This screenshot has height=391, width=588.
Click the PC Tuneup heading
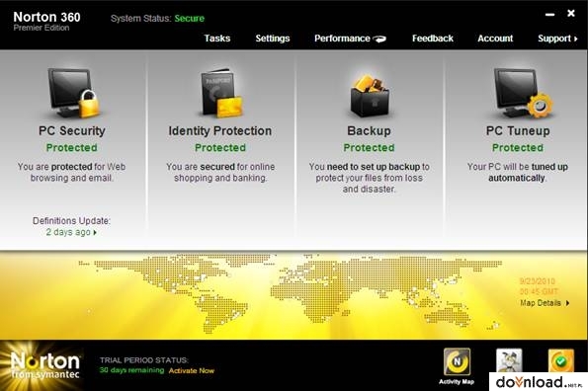(518, 130)
